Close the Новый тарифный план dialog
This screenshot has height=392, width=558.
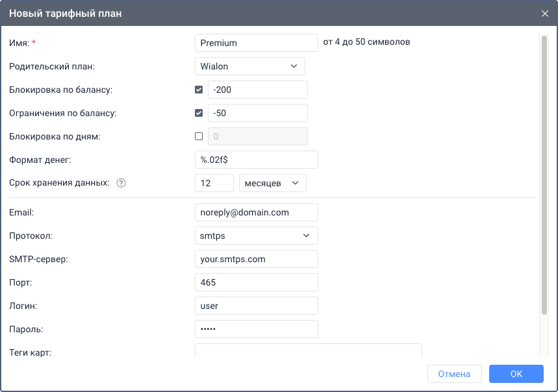[x=545, y=13]
